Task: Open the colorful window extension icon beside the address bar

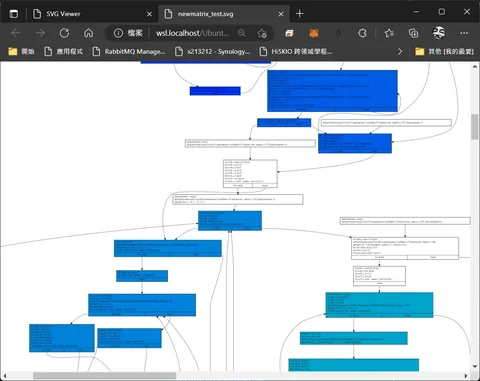Action: click(289, 33)
